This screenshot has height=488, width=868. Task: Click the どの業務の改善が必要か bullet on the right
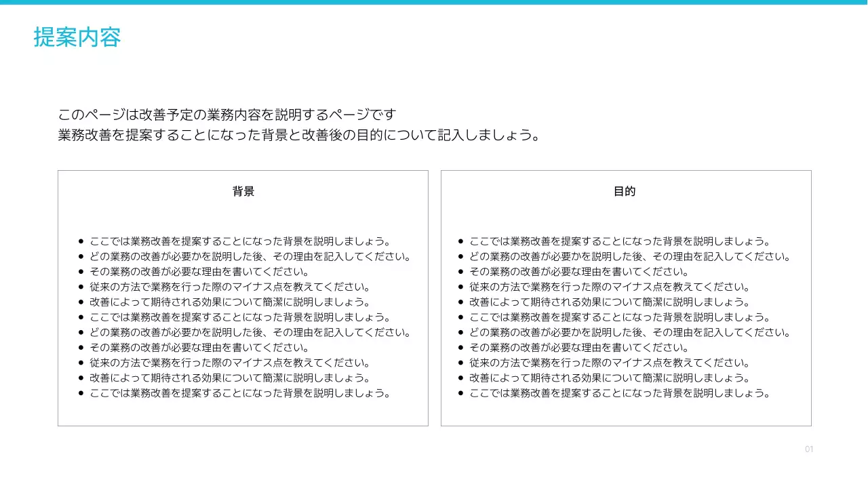631,256
